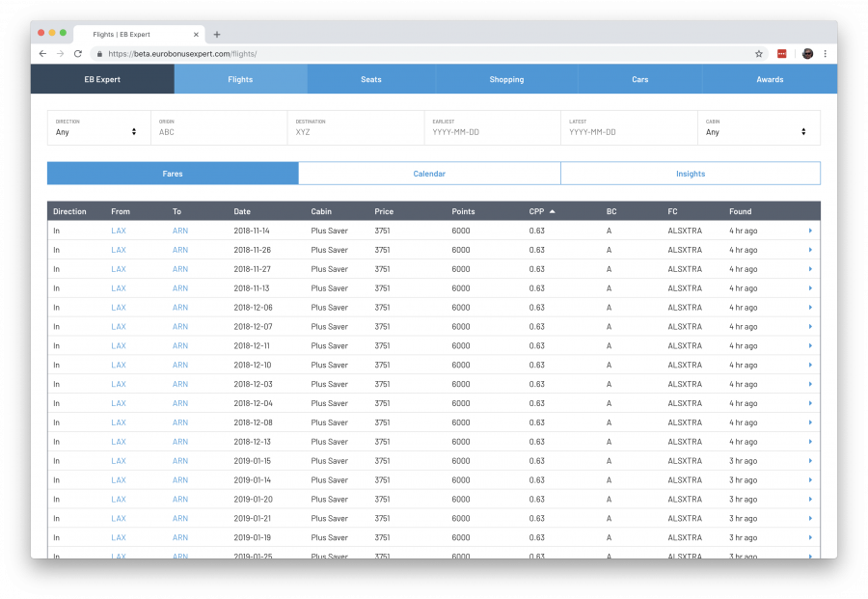The height and width of the screenshot is (599, 868).
Task: Click the user profile avatar in toolbar
Action: 807,54
